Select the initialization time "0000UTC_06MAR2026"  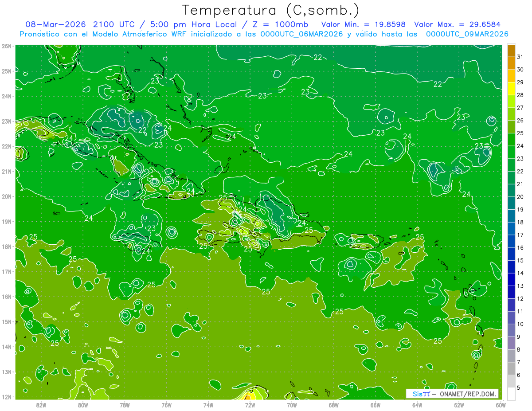click(302, 34)
